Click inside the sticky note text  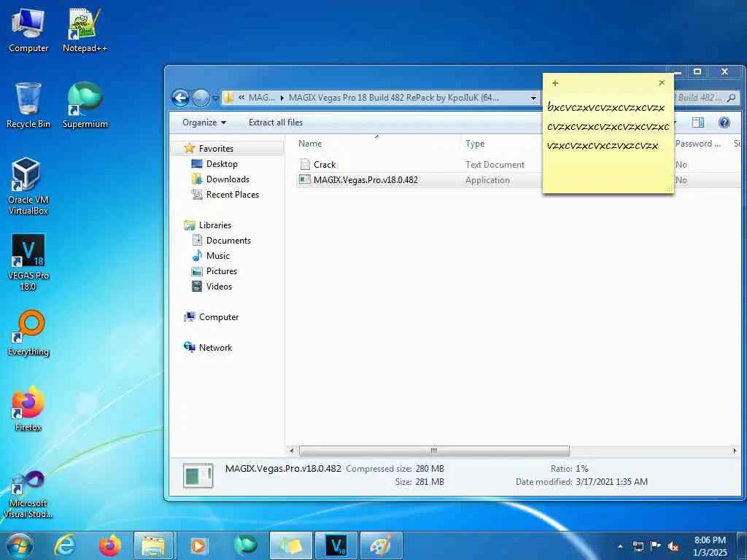(x=608, y=127)
